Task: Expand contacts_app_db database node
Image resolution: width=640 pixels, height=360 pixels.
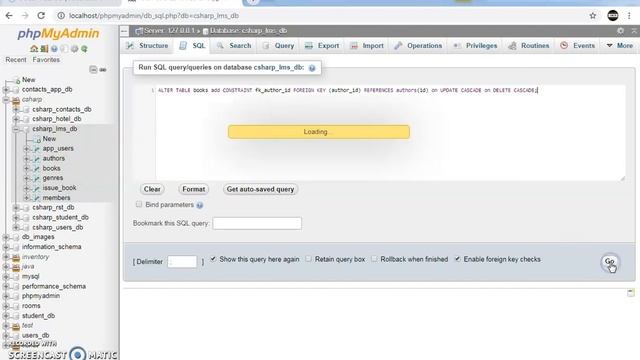Action: coord(6,89)
